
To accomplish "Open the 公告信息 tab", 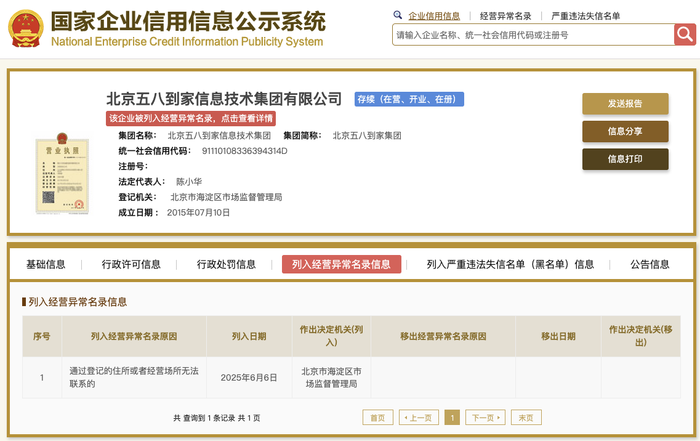I will pyautogui.click(x=650, y=264).
